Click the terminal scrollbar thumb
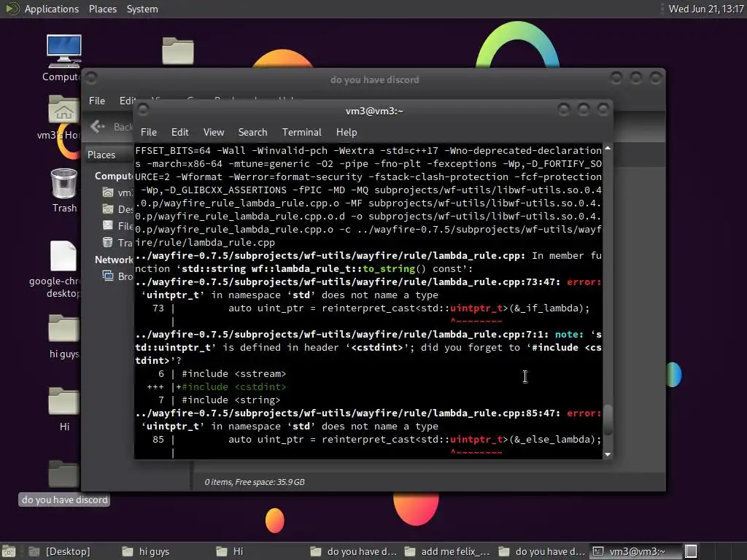The image size is (747, 560). tap(608, 419)
